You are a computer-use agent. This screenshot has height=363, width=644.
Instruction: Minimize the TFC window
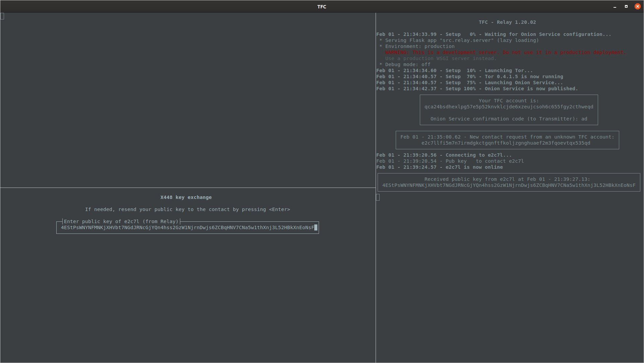tap(615, 7)
